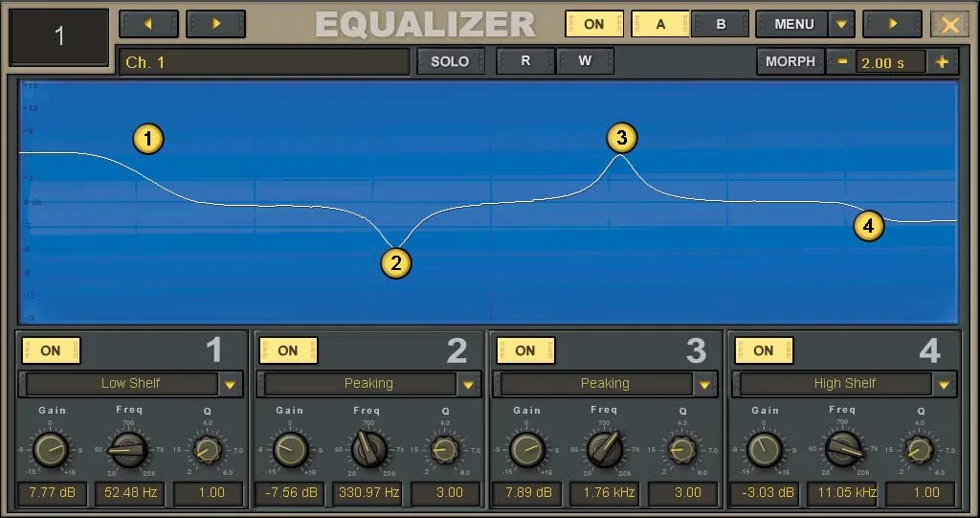This screenshot has height=518, width=980.
Task: Click the 7.89 dB gain value field
Action: (527, 493)
